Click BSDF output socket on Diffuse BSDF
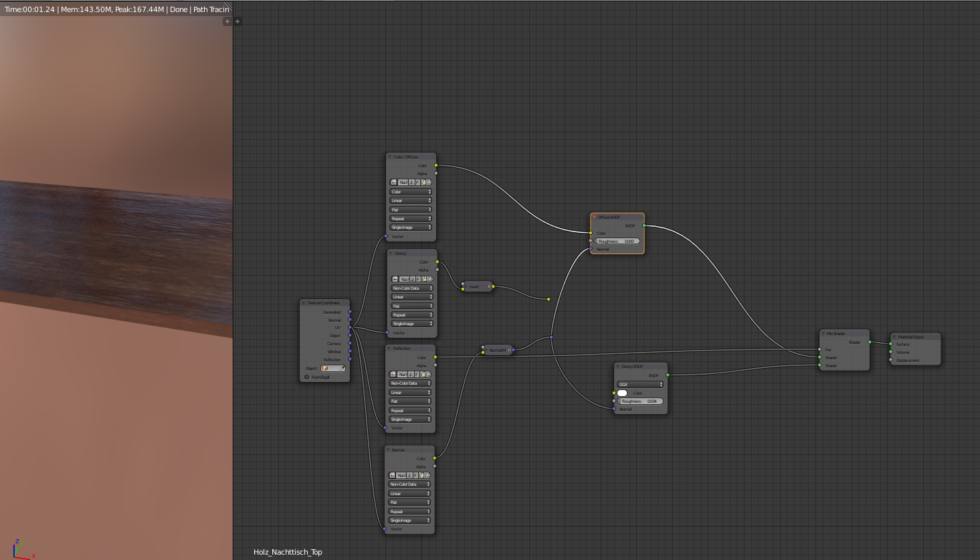Viewport: 980px width, 560px height. pos(644,225)
